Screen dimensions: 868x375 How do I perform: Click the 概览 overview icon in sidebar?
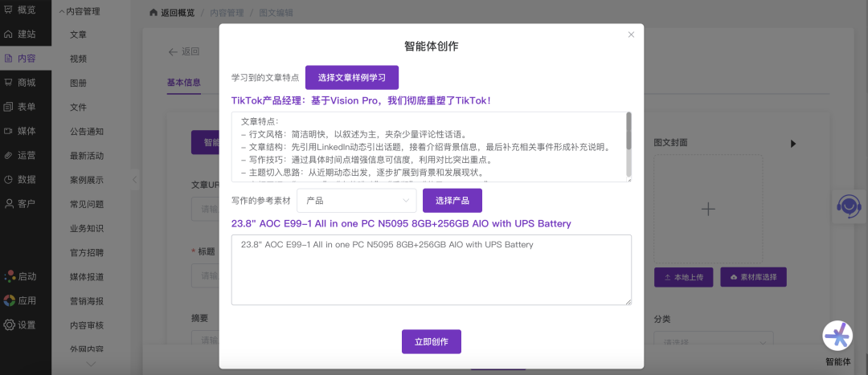[9, 10]
